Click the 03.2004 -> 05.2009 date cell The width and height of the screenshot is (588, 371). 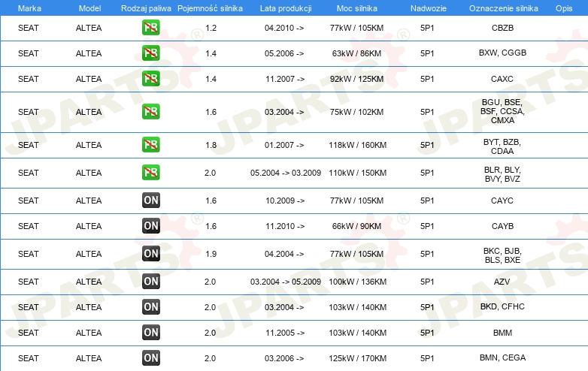click(286, 282)
